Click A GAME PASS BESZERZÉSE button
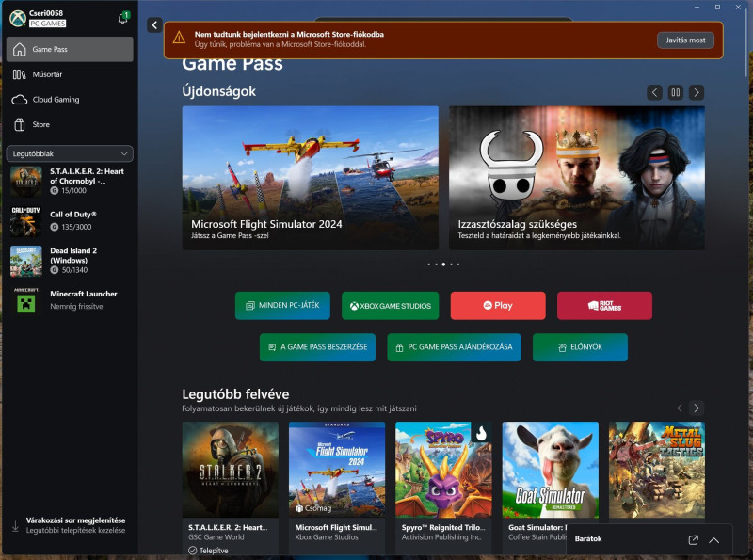Viewport: 753px width, 560px height. point(317,347)
